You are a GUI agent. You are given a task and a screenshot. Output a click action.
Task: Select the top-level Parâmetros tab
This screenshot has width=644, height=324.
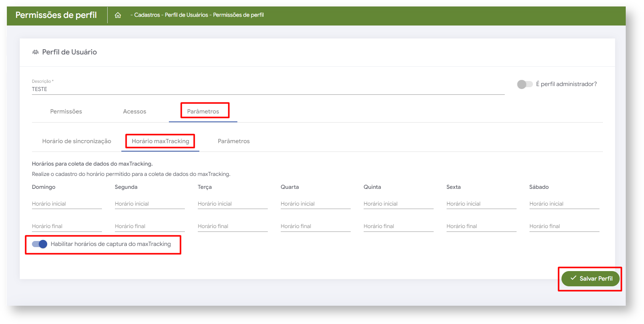[203, 112]
